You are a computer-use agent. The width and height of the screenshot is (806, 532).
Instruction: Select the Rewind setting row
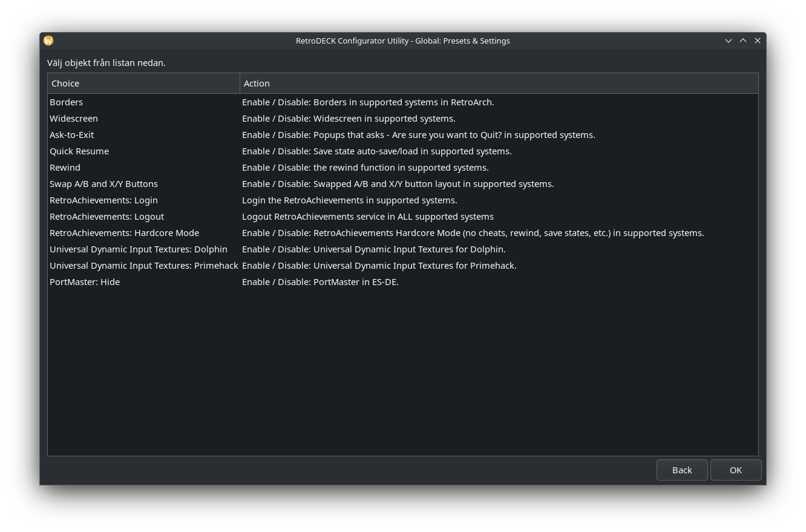tap(65, 168)
